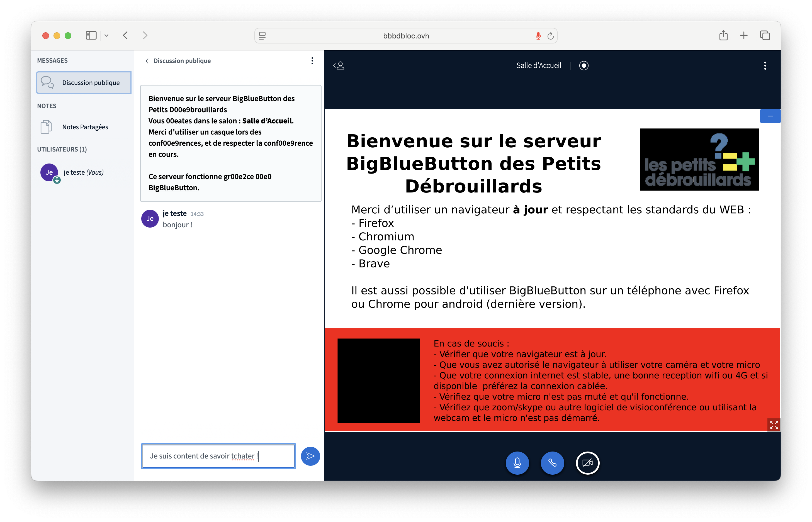
Task: Open Notes Partagées
Action: pos(85,127)
